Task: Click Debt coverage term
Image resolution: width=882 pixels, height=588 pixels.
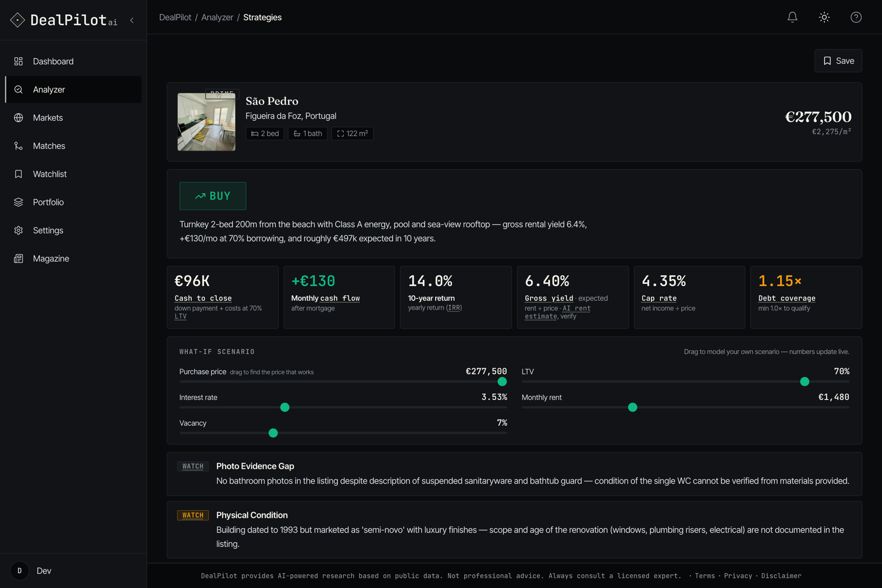Action: pos(787,298)
